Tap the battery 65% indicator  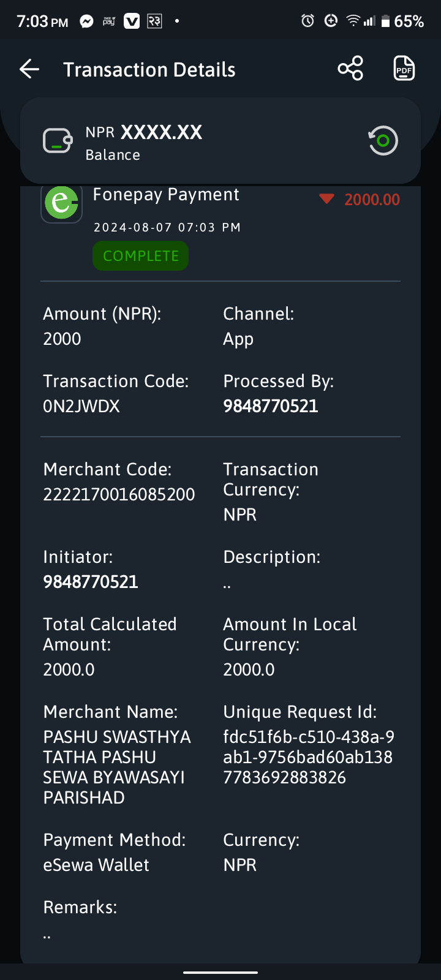click(402, 21)
